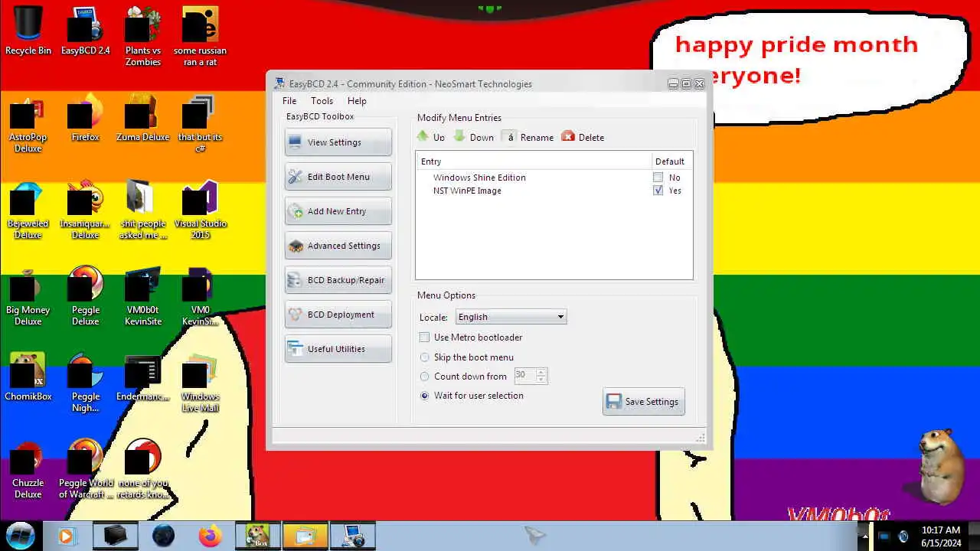Screen dimensions: 980x551
Task: Select Peggle World of Warcraft desktop icon
Action: click(x=86, y=468)
